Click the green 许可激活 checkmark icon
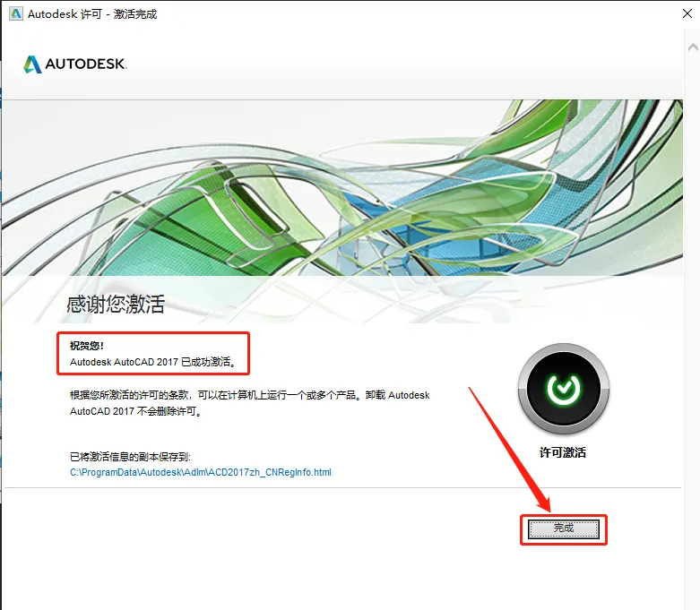This screenshot has height=610, width=700. pos(564,389)
